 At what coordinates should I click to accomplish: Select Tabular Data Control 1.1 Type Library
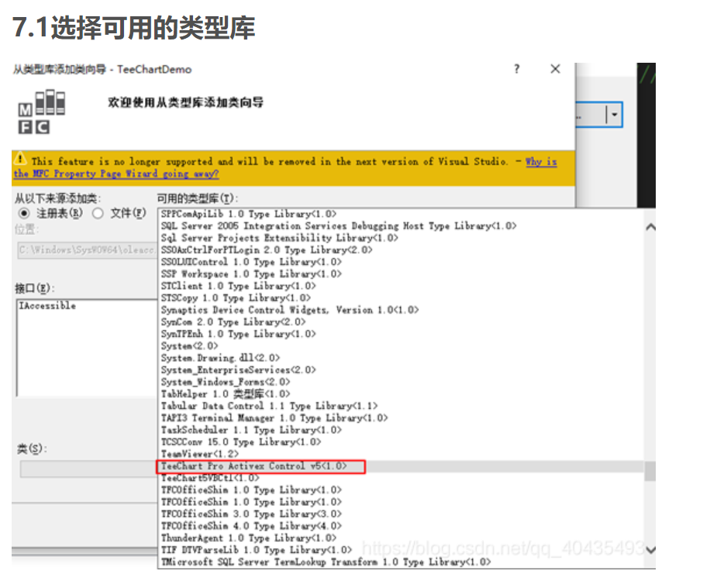tap(269, 406)
